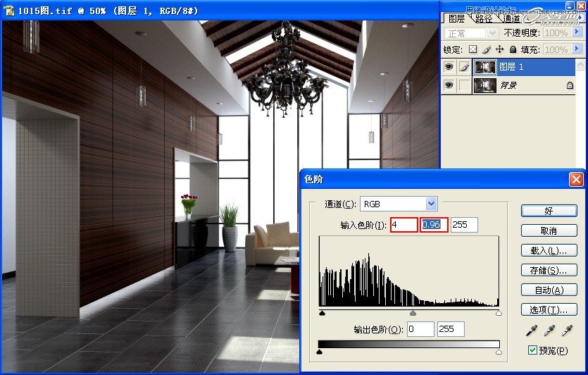
Task: Open the Layers palette flyout menu arrow
Action: pyautogui.click(x=582, y=18)
